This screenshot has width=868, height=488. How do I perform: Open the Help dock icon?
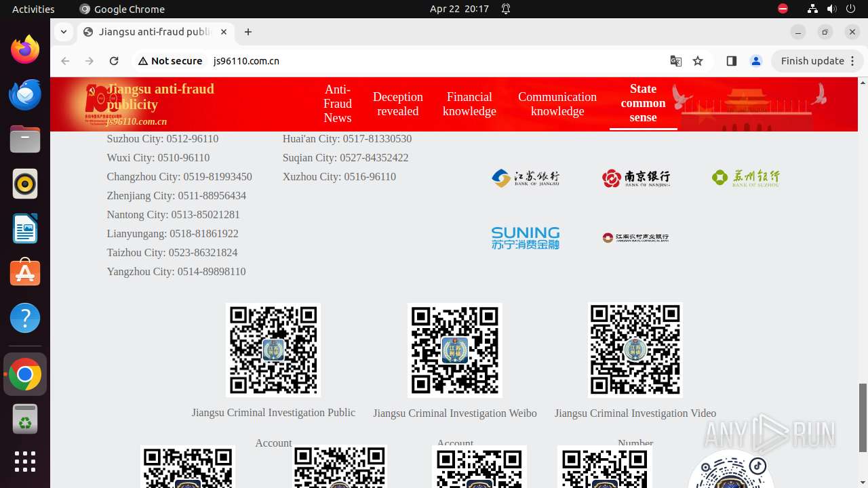[25, 318]
